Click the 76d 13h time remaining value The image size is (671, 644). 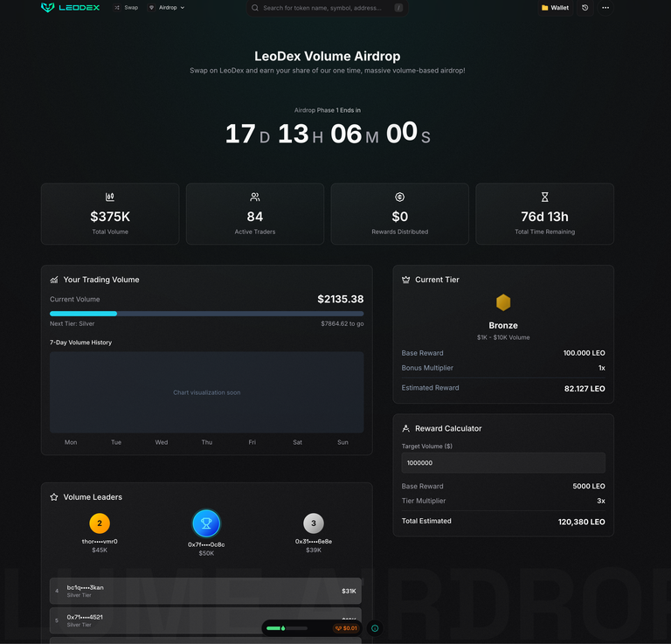pyautogui.click(x=545, y=217)
